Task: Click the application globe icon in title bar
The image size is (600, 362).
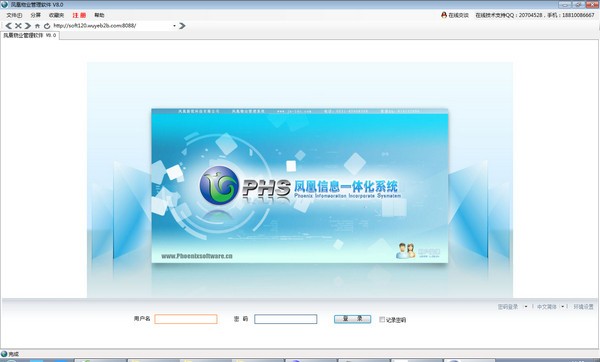Action: pyautogui.click(x=4, y=5)
